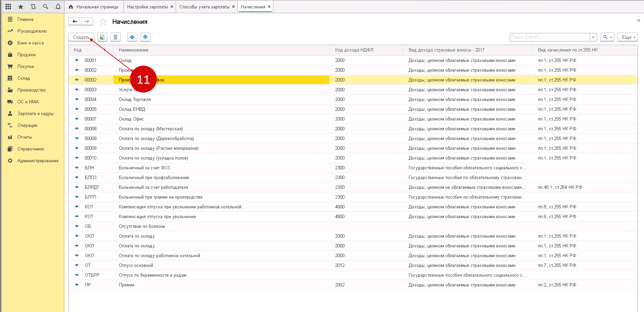This screenshot has height=312, width=644.
Task: Expand the Еще dropdown menu
Action: coord(628,37)
